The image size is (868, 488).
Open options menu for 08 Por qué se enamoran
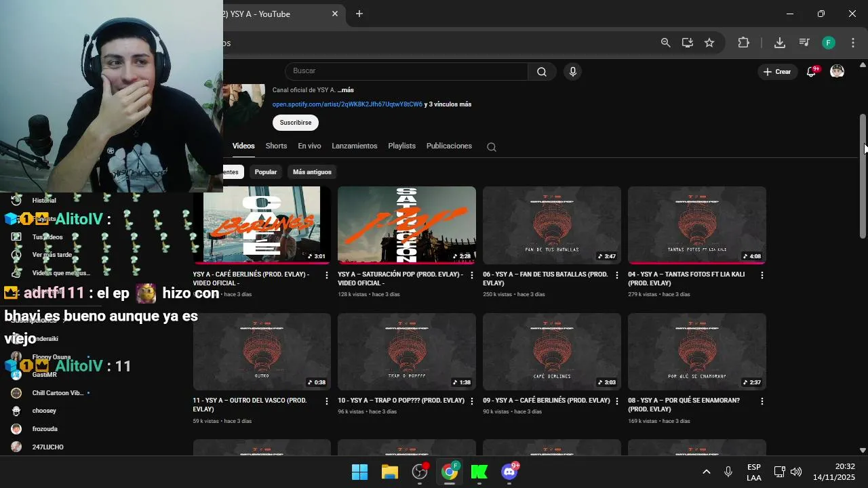click(762, 401)
